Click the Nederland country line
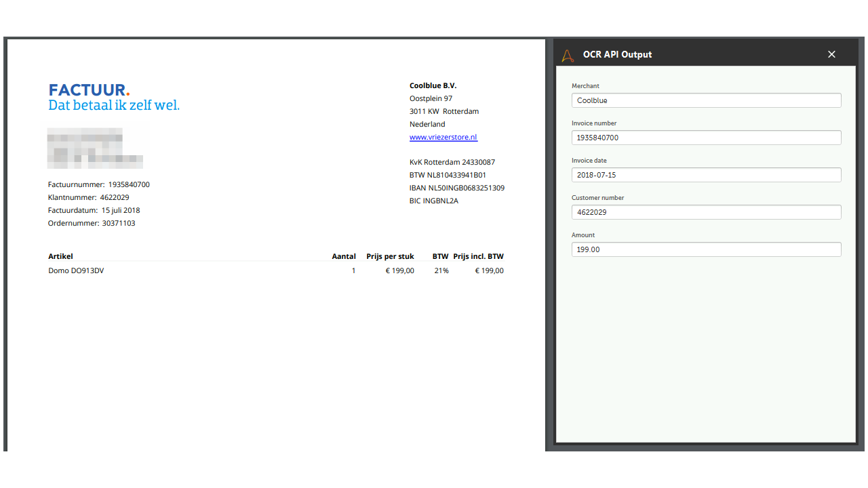868x488 pixels. click(427, 124)
